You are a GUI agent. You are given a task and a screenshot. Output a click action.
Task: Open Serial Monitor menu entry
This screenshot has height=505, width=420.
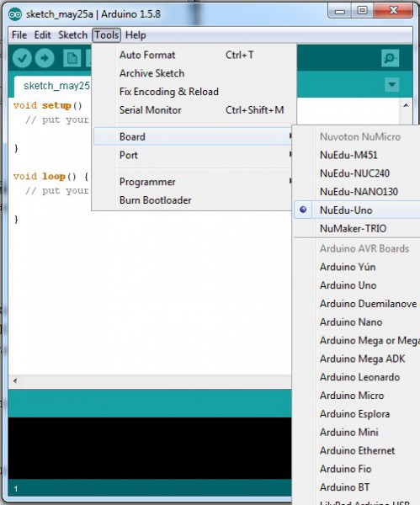tap(193, 110)
